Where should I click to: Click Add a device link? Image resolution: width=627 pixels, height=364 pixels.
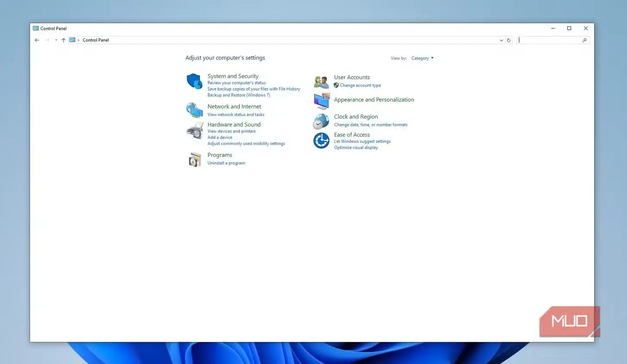point(220,137)
